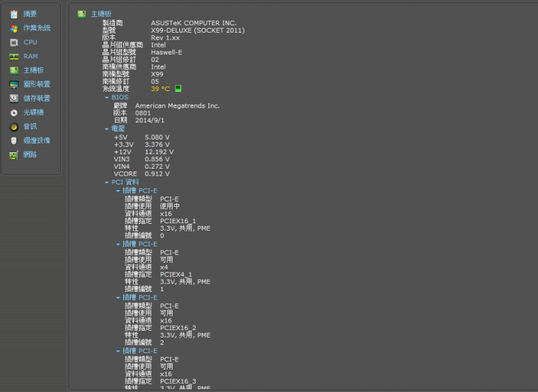Image resolution: width=538 pixels, height=392 pixels.
Task: Click the RAM memory stick icon
Action: pos(13,56)
